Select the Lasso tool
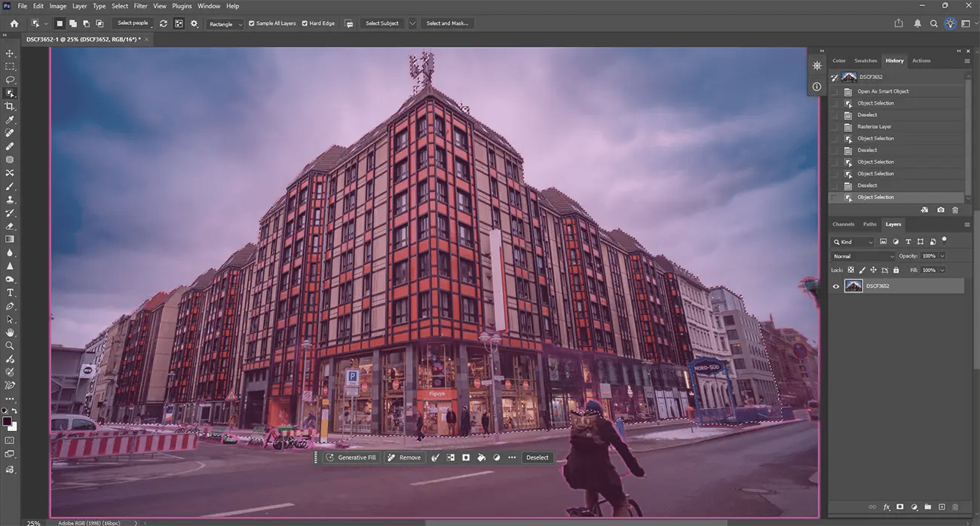Viewport: 980px width, 526px height. [10, 80]
